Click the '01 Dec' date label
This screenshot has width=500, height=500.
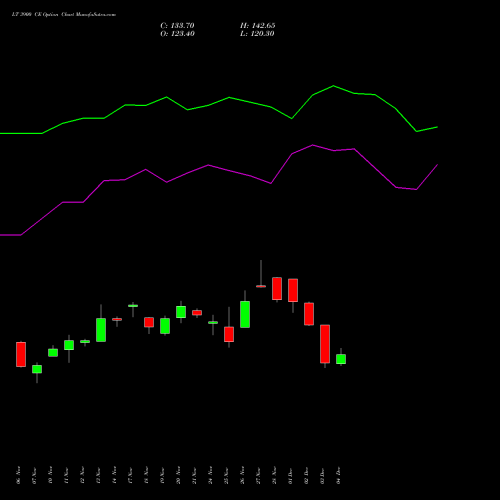coord(290,475)
